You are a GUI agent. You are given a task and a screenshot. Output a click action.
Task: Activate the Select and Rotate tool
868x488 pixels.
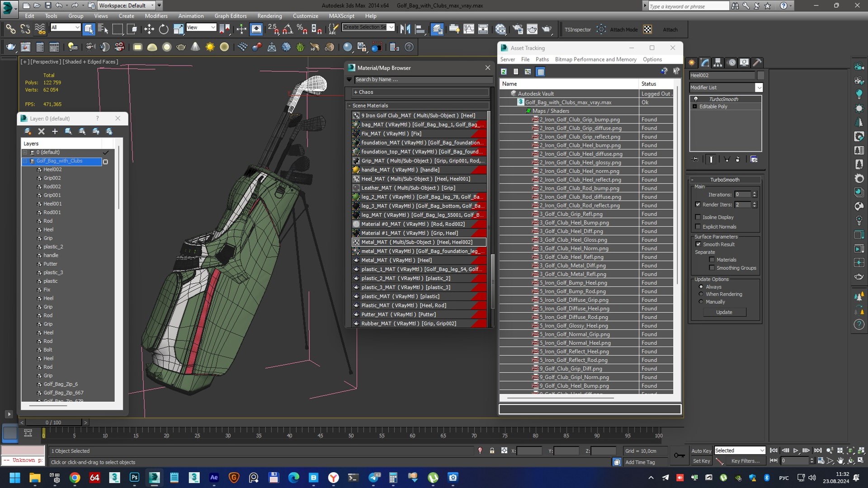[163, 29]
